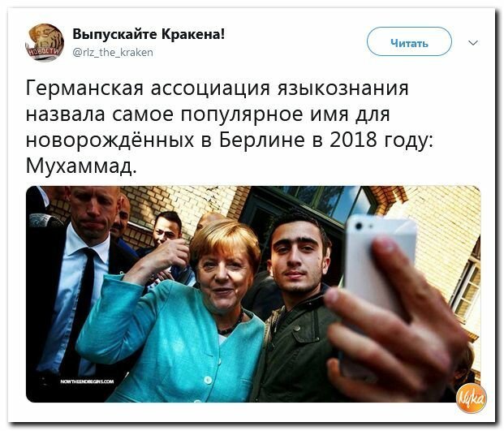Select the word Мухаммад in the tweet
504x431 pixels.
[79, 166]
